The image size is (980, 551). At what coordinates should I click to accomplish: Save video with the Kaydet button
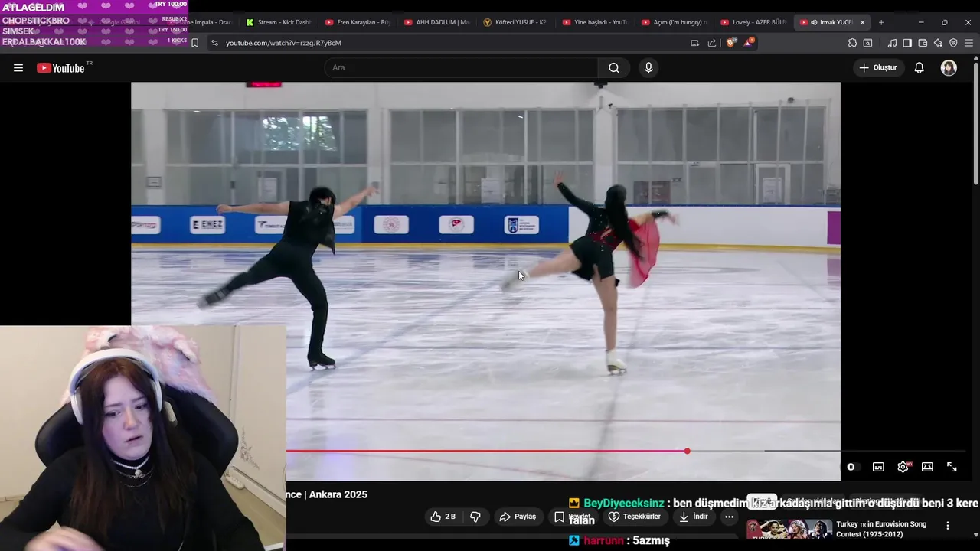(x=573, y=517)
